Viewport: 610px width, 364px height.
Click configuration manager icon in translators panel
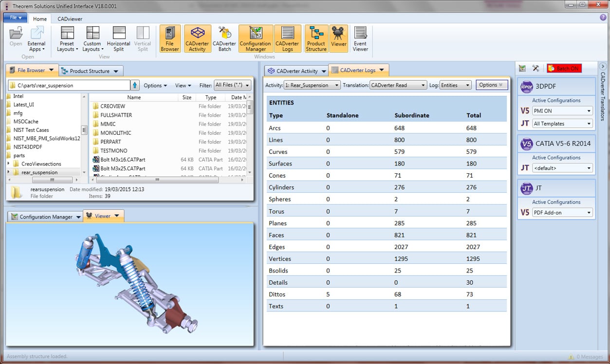[522, 69]
